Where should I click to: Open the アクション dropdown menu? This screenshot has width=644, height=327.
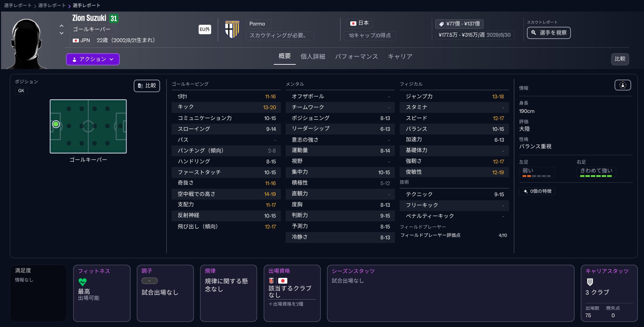(93, 59)
